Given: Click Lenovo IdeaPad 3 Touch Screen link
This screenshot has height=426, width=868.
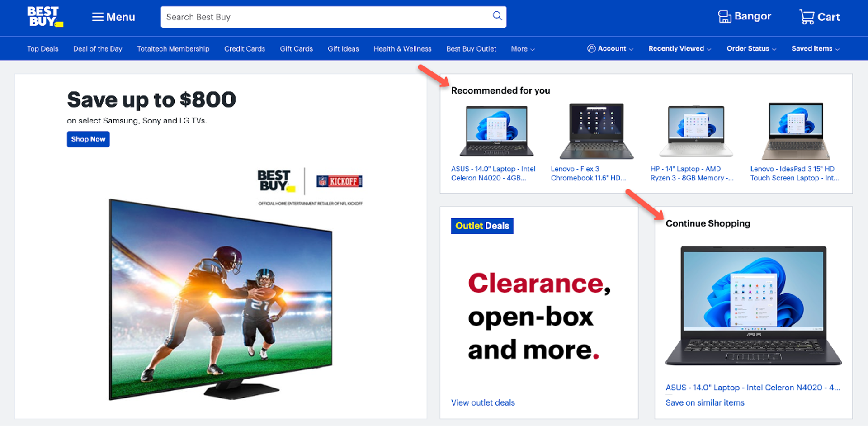Looking at the screenshot, I should pyautogui.click(x=794, y=173).
